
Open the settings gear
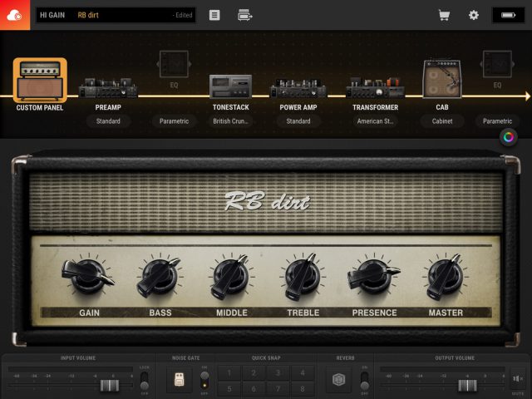(474, 15)
